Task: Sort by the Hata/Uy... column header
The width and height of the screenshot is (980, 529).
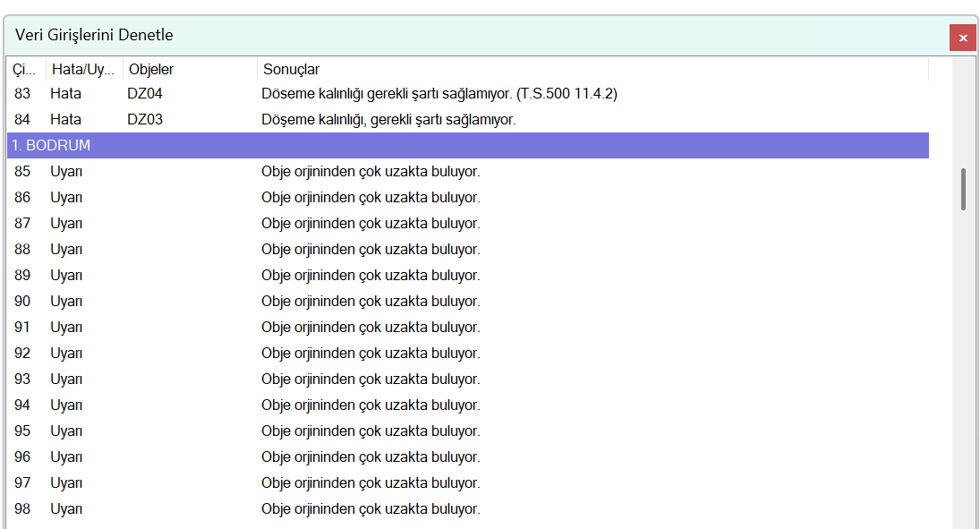Action: pos(84,70)
